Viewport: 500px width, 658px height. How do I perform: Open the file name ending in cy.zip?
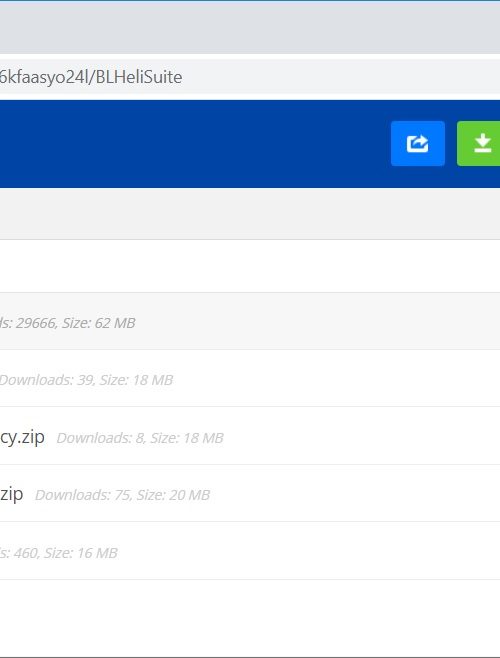[22, 437]
